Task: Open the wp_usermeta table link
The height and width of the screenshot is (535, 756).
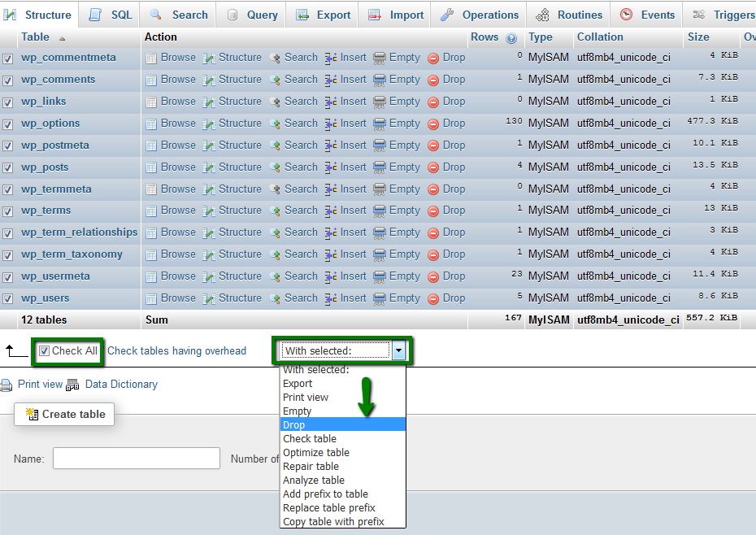Action: pyautogui.click(x=55, y=276)
